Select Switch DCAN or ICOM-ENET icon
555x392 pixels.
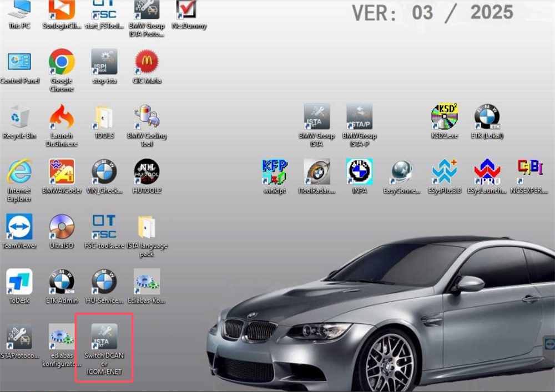tap(104, 336)
